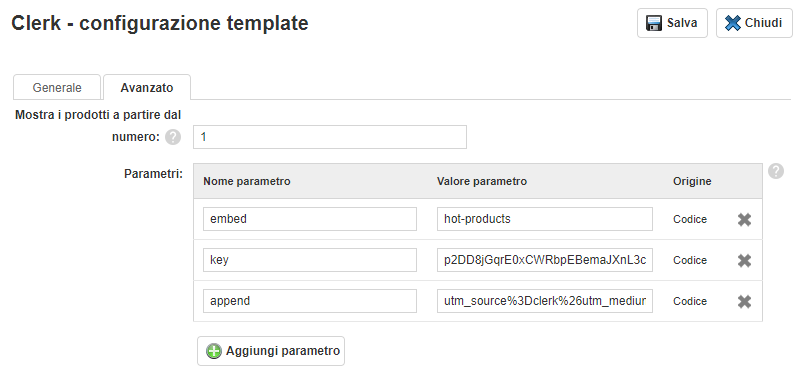Click the Valore parametro column header
This screenshot has height=381, width=803.
click(482, 181)
